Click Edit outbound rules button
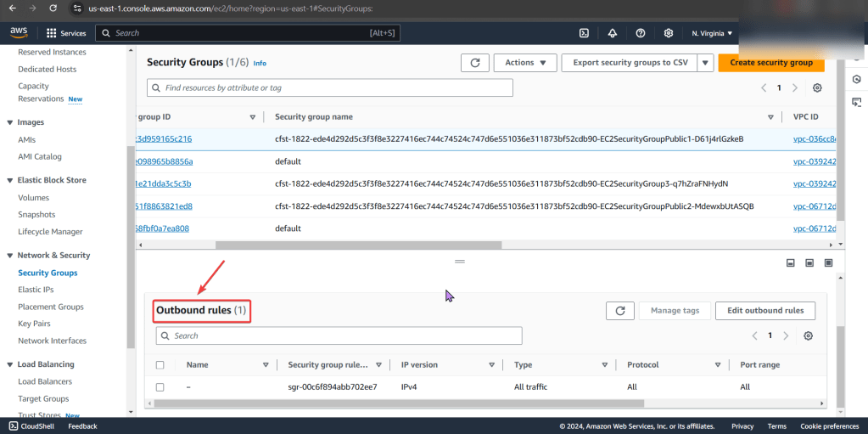This screenshot has width=868, height=434. [765, 311]
